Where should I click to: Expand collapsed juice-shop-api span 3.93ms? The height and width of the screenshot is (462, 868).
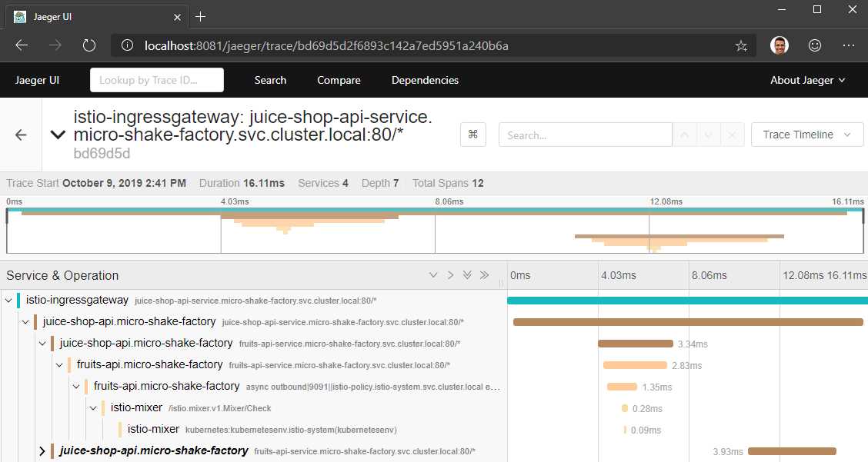[x=42, y=451]
